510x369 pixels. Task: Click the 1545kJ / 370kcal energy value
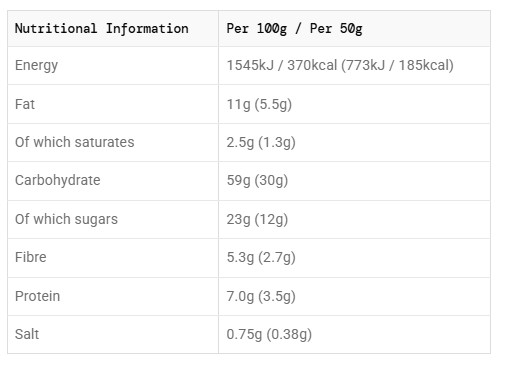point(282,65)
